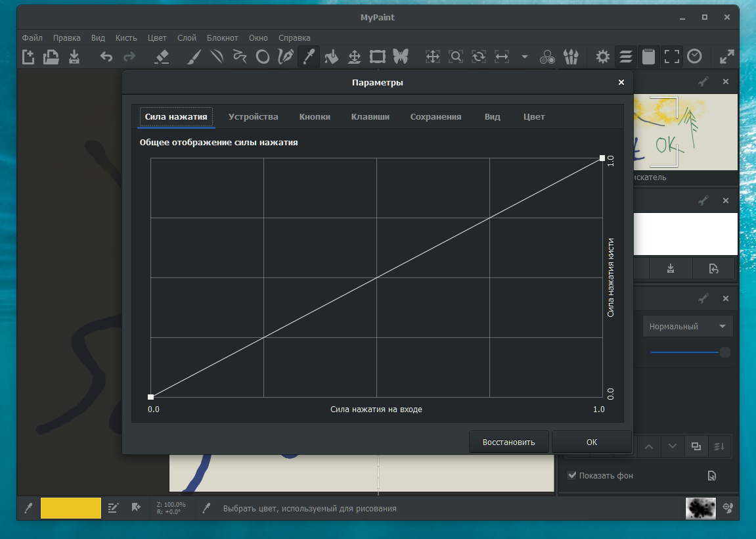Click the Save file download-tray icon
This screenshot has width=756, height=539.
coord(74,57)
